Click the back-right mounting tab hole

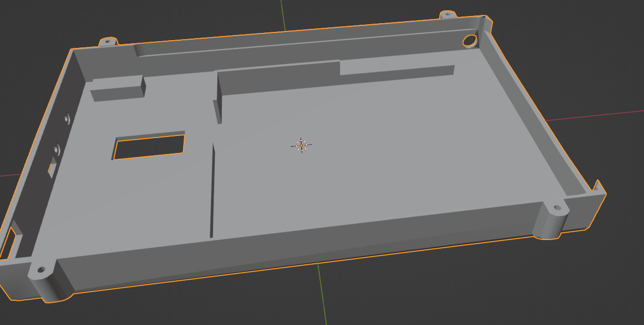click(x=447, y=14)
